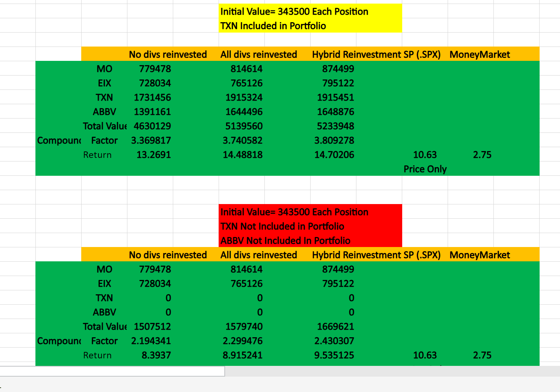
Task: Select the Total Value 1507512 cell
Action: (152, 326)
